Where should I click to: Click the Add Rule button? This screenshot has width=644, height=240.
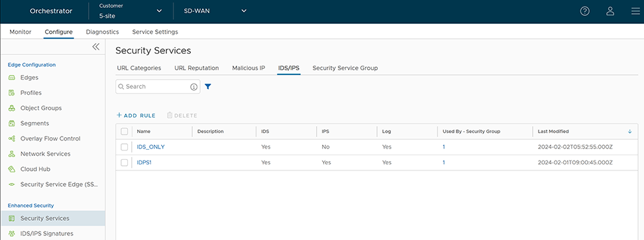click(136, 115)
